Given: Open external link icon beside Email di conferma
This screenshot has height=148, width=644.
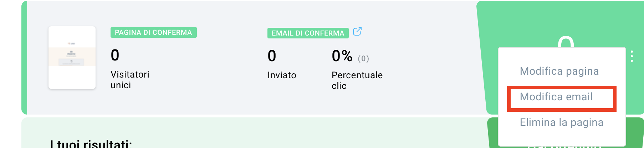Looking at the screenshot, I should 357,32.
